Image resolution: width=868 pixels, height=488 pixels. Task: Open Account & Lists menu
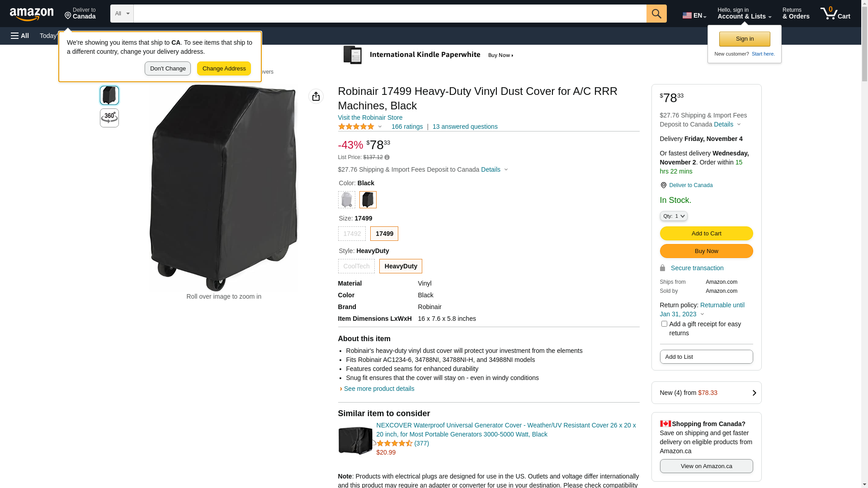click(x=744, y=14)
